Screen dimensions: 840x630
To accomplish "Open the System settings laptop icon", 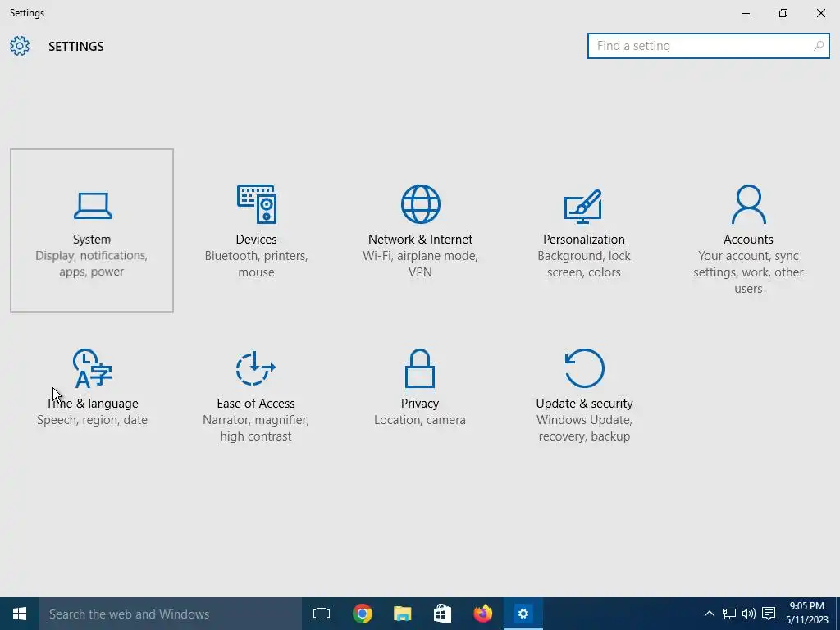I will click(x=93, y=206).
